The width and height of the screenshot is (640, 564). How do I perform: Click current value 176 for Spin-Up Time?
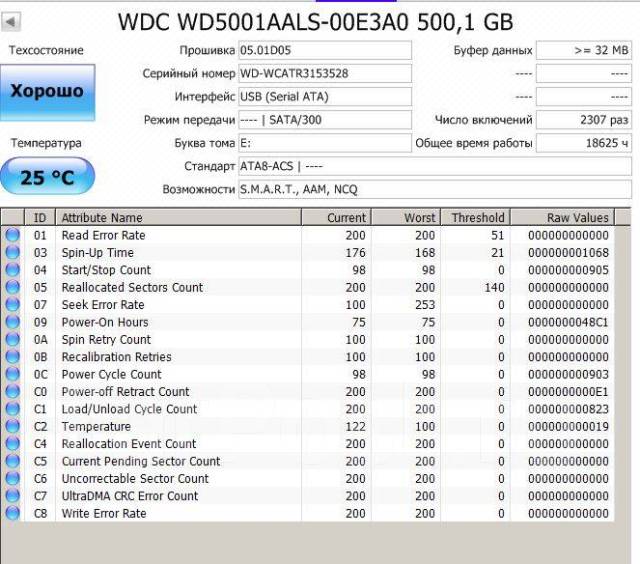(x=356, y=253)
